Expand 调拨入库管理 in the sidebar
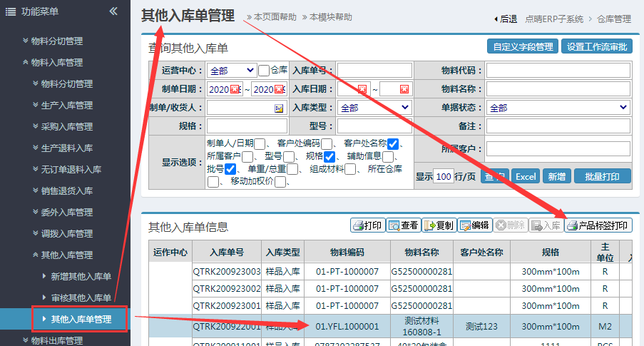The width and height of the screenshot is (644, 346). tap(63, 233)
